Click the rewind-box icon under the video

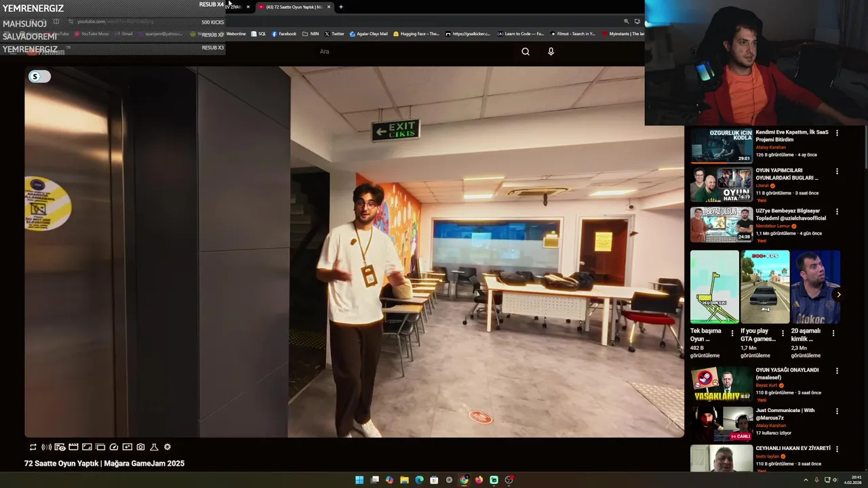127,447
